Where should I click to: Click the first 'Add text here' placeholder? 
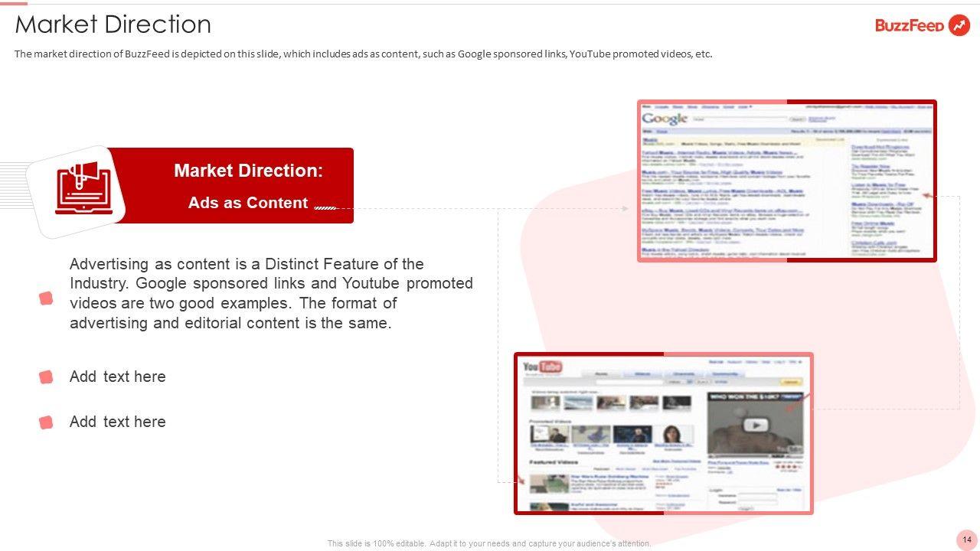pos(117,377)
